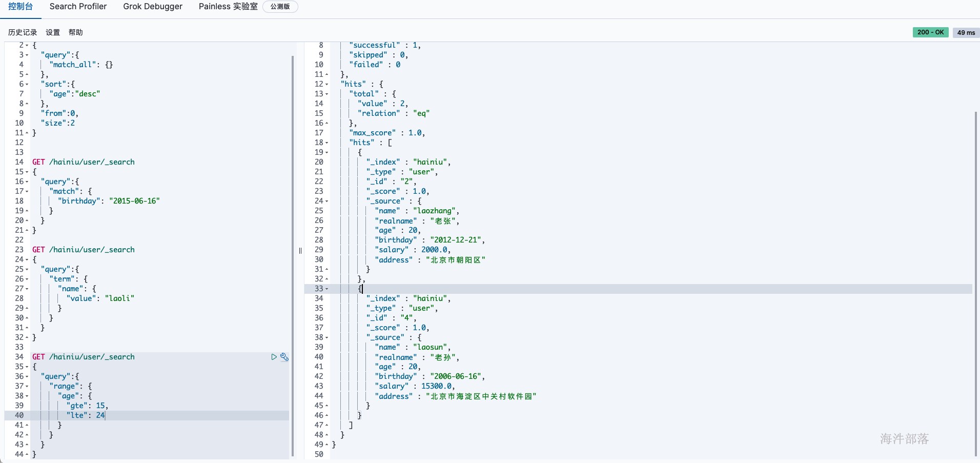Image resolution: width=980 pixels, height=463 pixels.
Task: Collapse fold arrow at response line 18 hits array
Action: [x=326, y=143]
